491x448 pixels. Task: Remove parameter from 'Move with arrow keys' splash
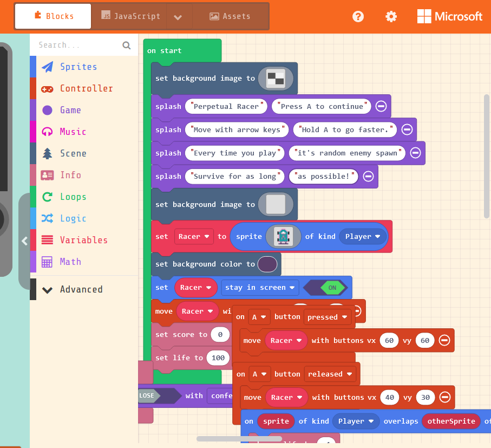coord(407,129)
